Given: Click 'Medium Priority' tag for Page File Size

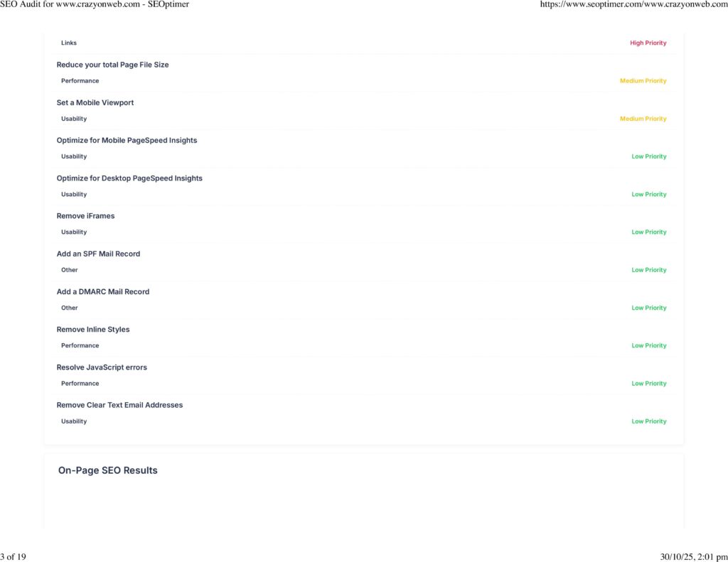Looking at the screenshot, I should [643, 81].
